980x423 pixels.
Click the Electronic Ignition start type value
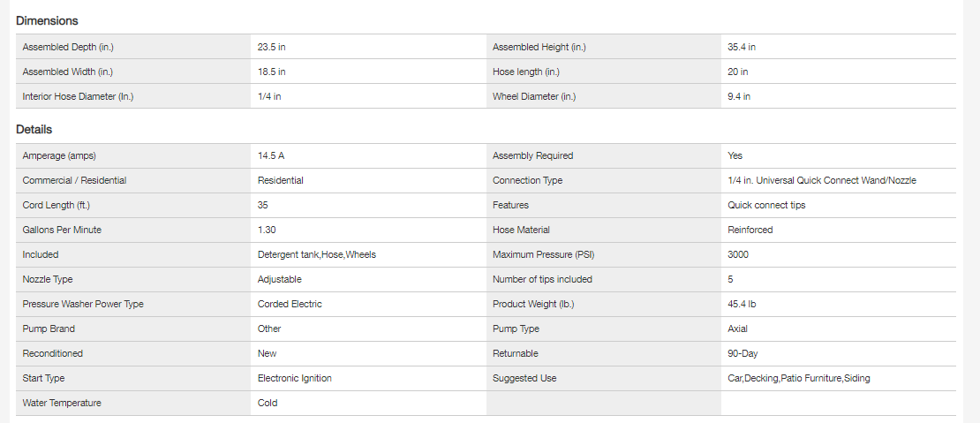coord(295,378)
